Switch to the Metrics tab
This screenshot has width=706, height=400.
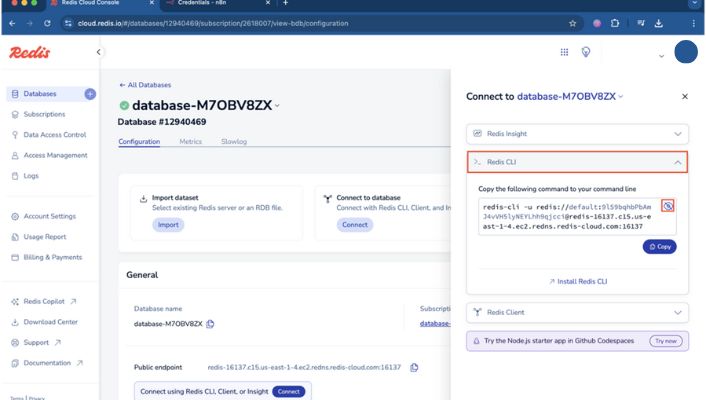(x=190, y=142)
